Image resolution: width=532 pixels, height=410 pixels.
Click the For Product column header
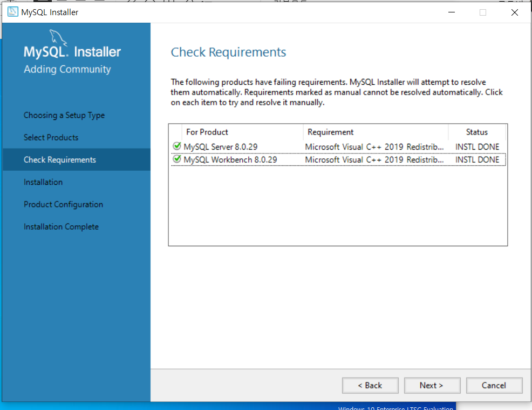click(x=242, y=132)
